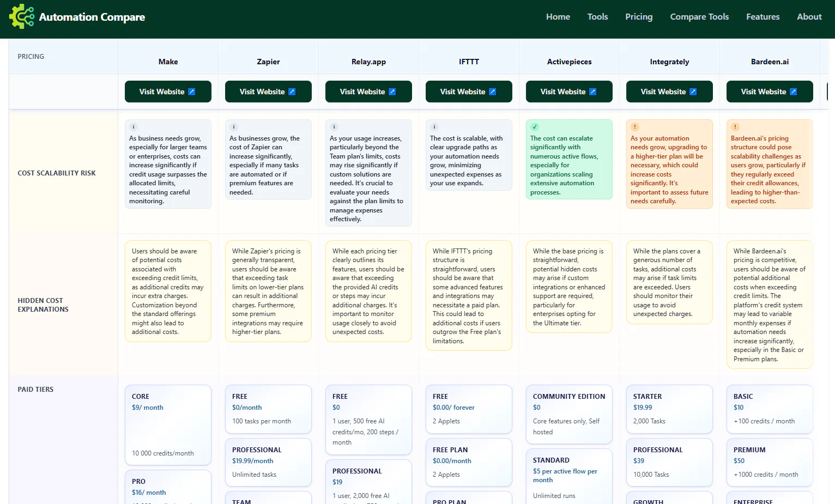The image size is (835, 504).
Task: Click the PAID TIERS row label
Action: click(35, 390)
